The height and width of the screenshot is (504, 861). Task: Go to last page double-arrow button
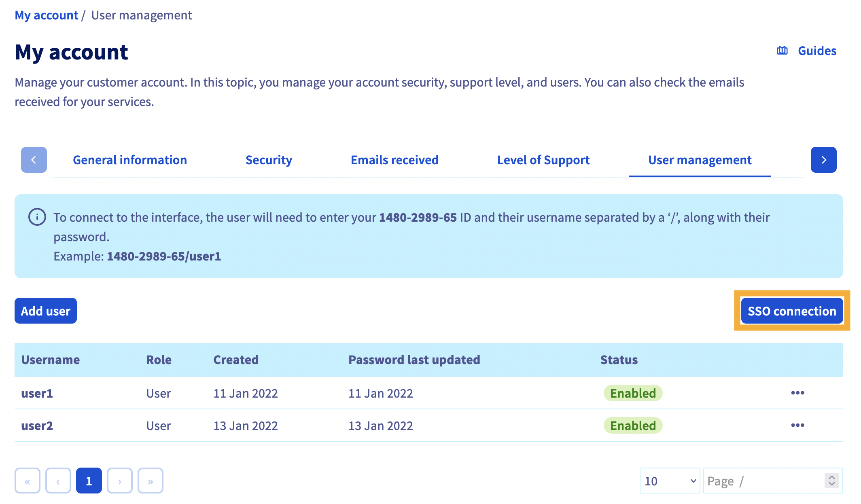(x=151, y=481)
